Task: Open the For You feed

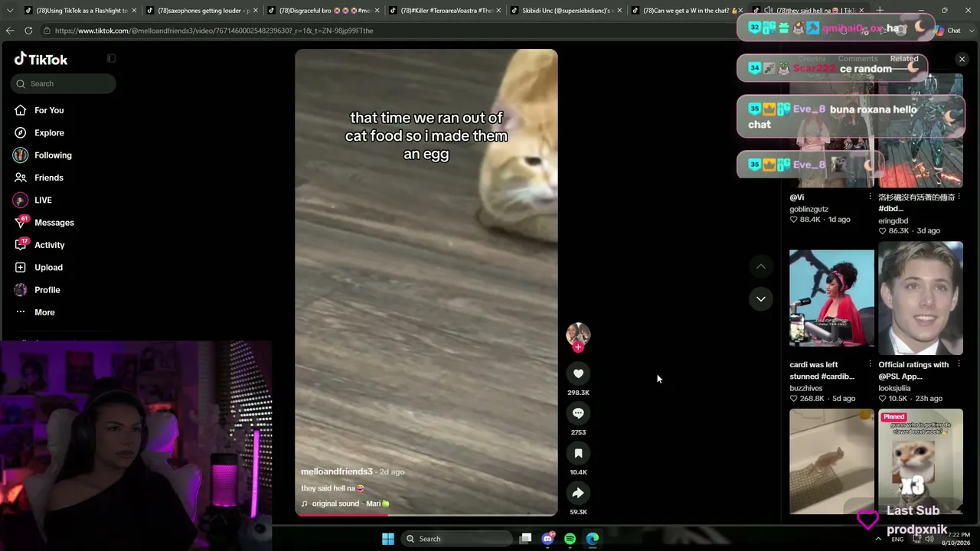Action: 49,110
